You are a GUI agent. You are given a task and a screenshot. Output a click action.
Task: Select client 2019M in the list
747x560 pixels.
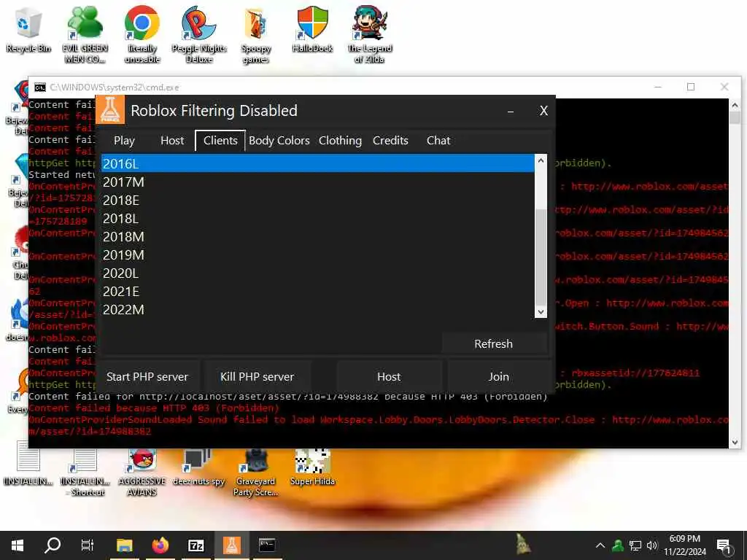click(317, 254)
